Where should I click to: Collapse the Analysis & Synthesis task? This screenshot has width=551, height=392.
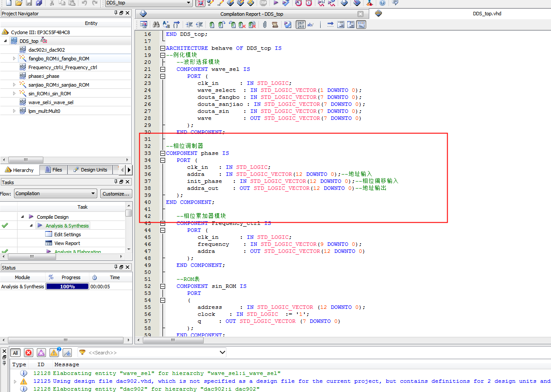[x=31, y=225]
